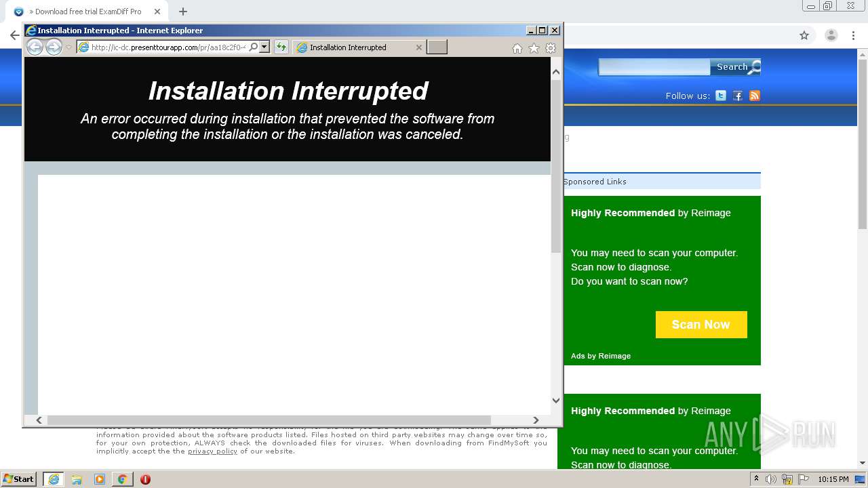Click the Chrome page scroll down arrow

point(863,464)
